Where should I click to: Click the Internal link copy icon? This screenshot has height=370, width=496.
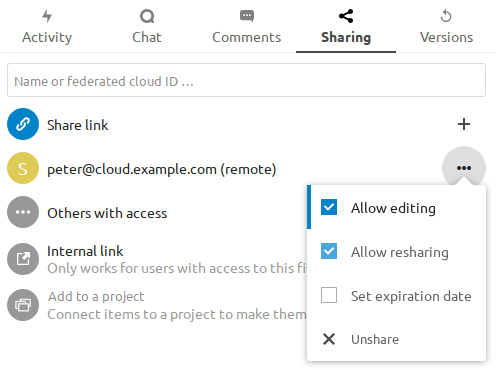tap(23, 259)
